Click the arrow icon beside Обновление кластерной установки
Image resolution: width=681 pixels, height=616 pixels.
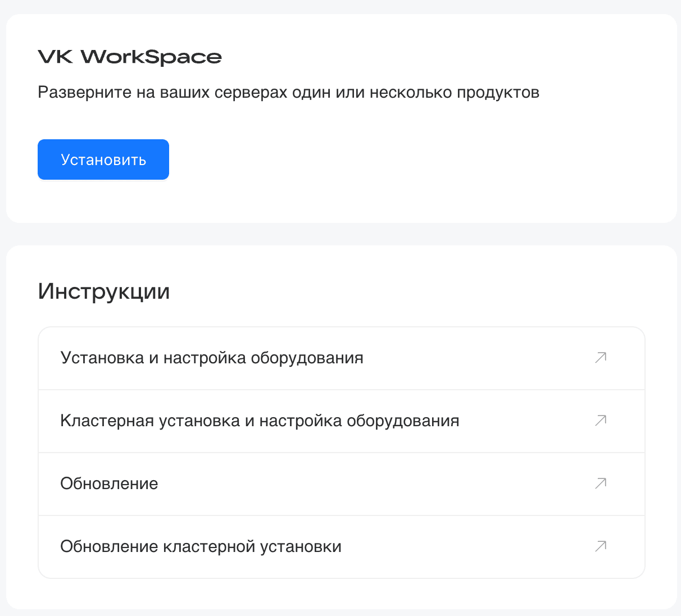[x=601, y=546]
